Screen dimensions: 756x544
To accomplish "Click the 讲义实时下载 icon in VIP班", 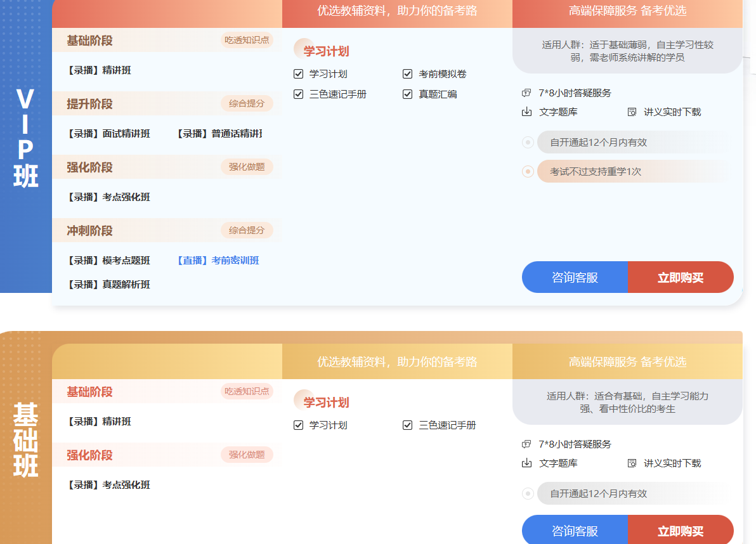I will tap(632, 112).
